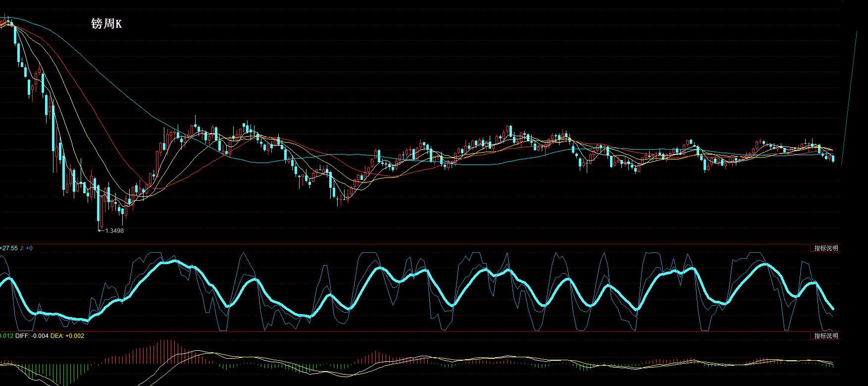Viewport: 868px width, 386px height.
Task: Click the DIFF: -0.004 MACD readout
Action: pos(32,336)
